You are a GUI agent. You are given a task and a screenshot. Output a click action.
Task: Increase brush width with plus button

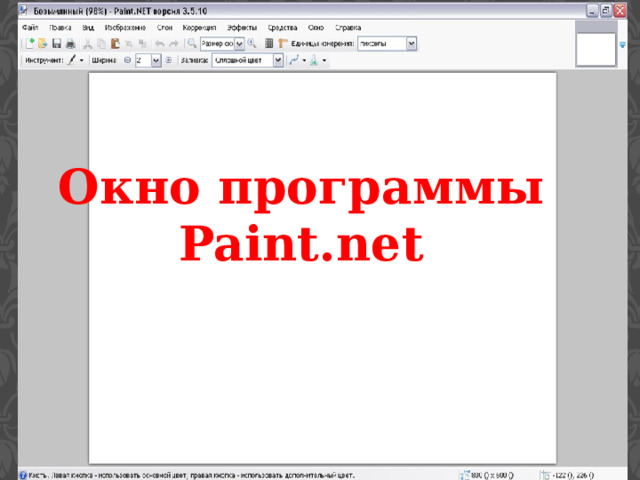[169, 60]
